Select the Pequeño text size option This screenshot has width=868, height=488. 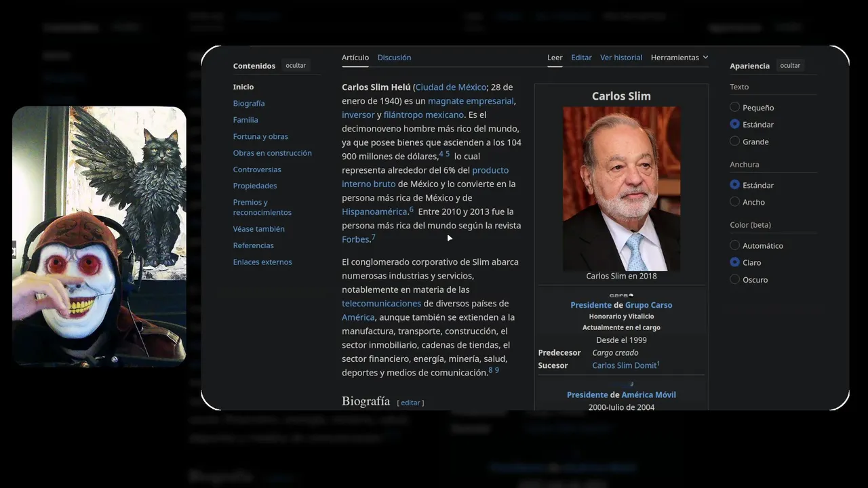point(734,107)
